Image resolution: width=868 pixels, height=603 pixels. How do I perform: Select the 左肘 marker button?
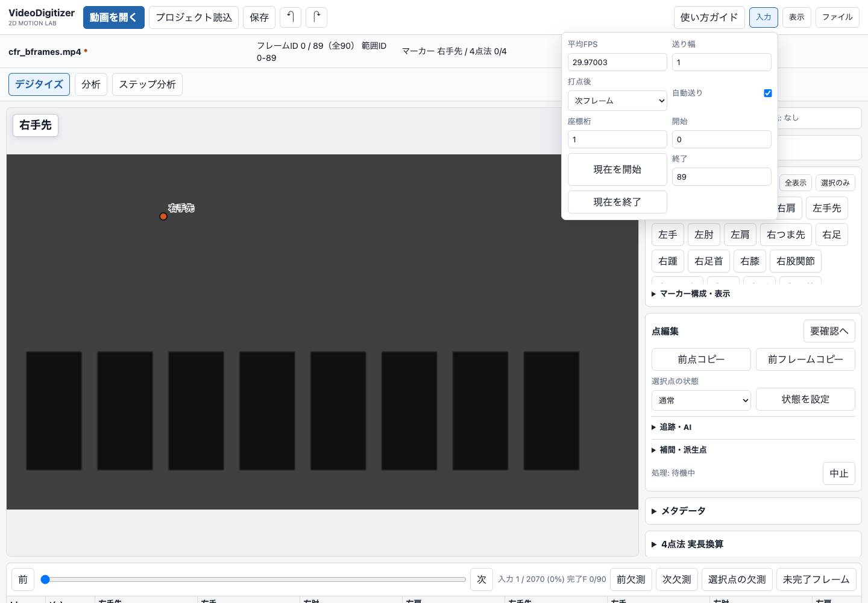(704, 235)
